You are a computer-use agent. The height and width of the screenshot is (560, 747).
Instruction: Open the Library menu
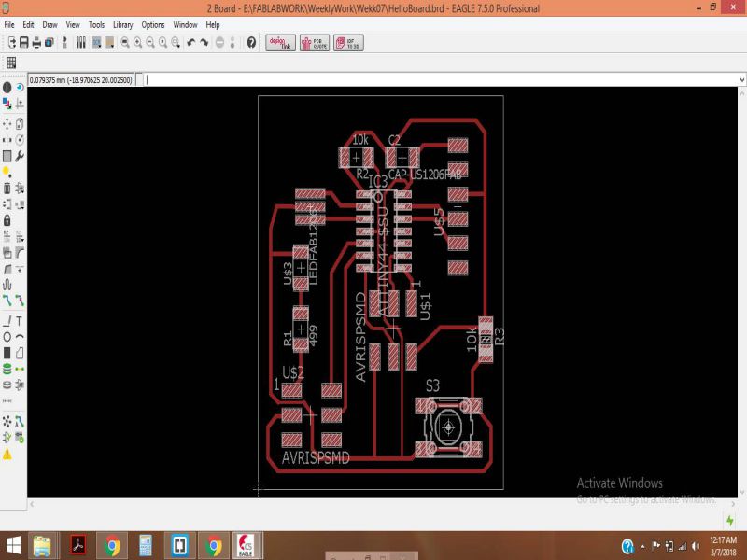point(122,24)
